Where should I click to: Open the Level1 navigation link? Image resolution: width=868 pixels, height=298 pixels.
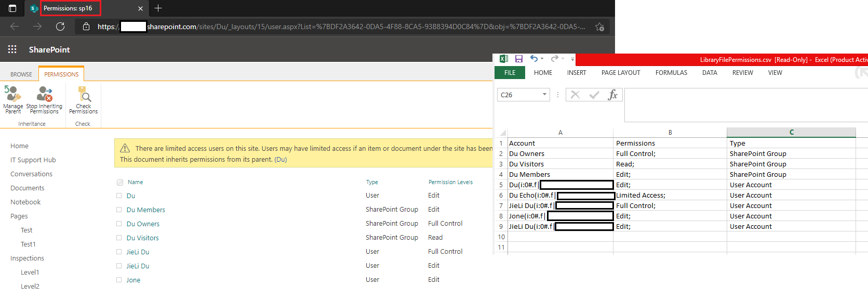(x=30, y=273)
